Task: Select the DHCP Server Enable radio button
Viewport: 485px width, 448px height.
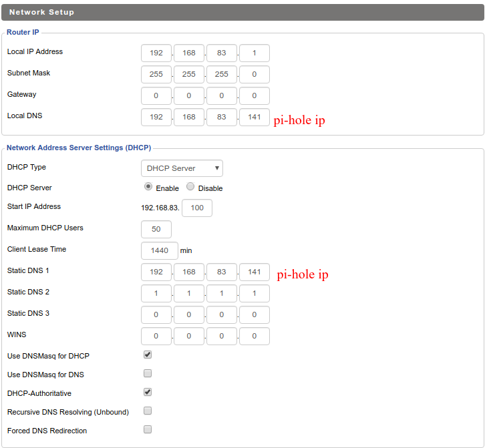Action: pyautogui.click(x=148, y=188)
